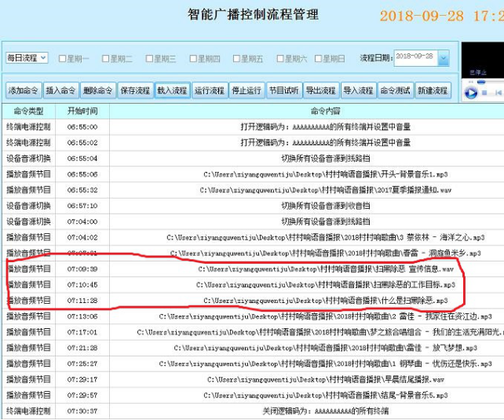Expand the 流程日期 date picker arrow
Viewport: 504px width, 420px height.
(x=444, y=58)
